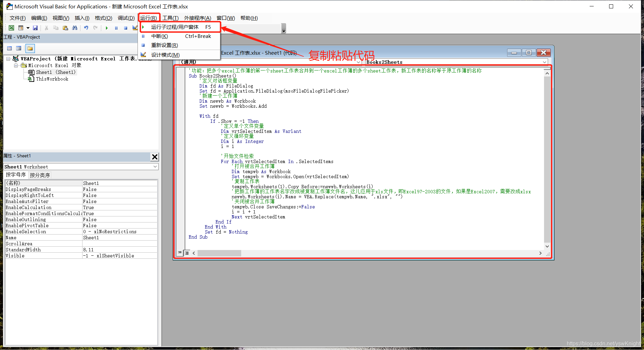Viewport: 644px width, 350px height.
Task: Open the Books2Sheets procedure dropdown
Action: click(x=544, y=62)
